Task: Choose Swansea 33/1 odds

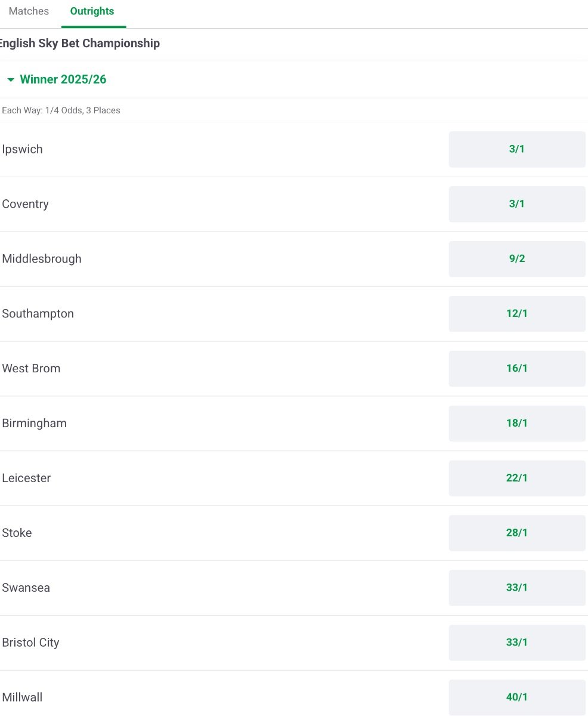Action: [x=516, y=588]
